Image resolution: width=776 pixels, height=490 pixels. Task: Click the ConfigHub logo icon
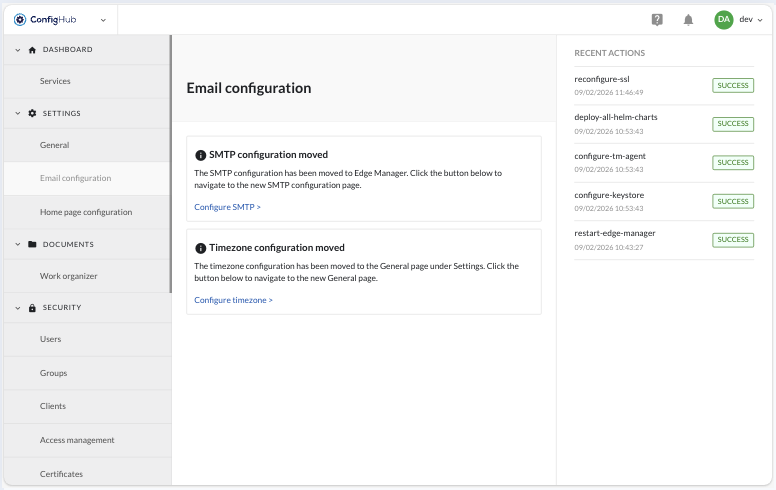(20, 19)
